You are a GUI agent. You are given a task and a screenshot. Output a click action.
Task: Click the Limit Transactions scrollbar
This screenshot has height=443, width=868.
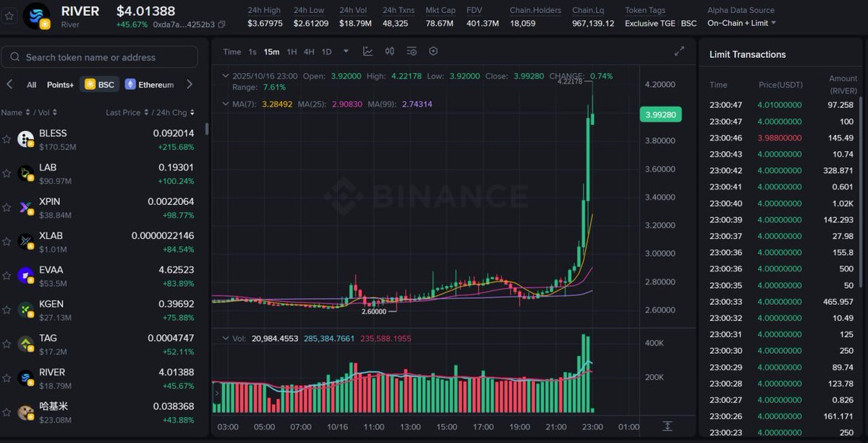pos(862,192)
